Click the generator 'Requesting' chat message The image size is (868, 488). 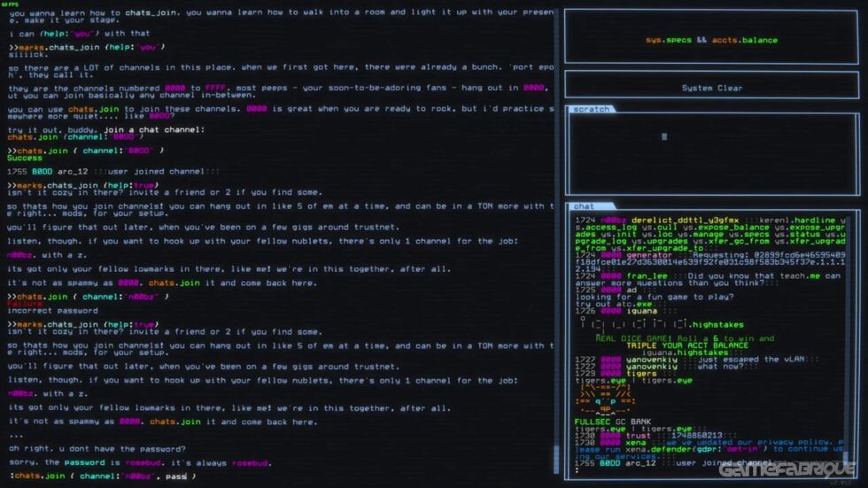tap(710, 261)
